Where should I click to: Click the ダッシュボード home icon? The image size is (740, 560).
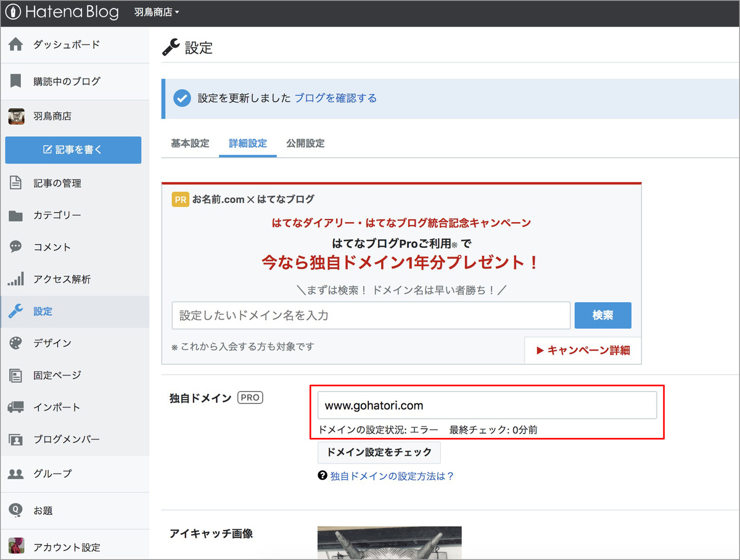[x=15, y=44]
